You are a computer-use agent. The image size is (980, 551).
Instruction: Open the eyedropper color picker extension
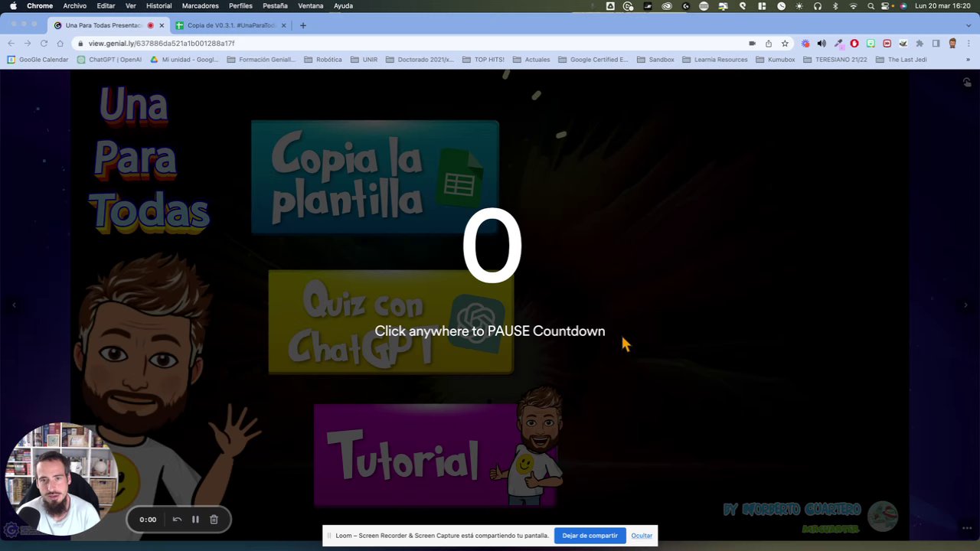[838, 44]
